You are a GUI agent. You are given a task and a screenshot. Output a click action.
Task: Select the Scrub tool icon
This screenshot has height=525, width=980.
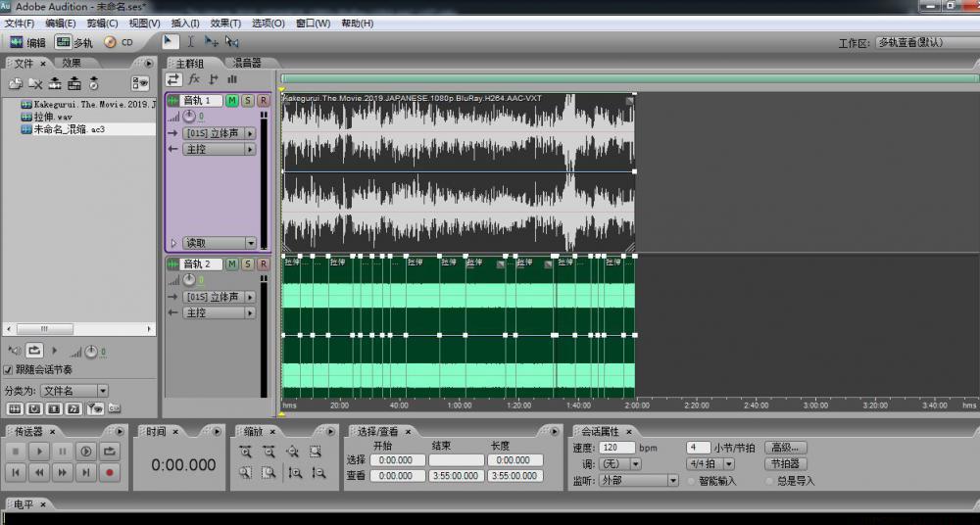pos(232,42)
